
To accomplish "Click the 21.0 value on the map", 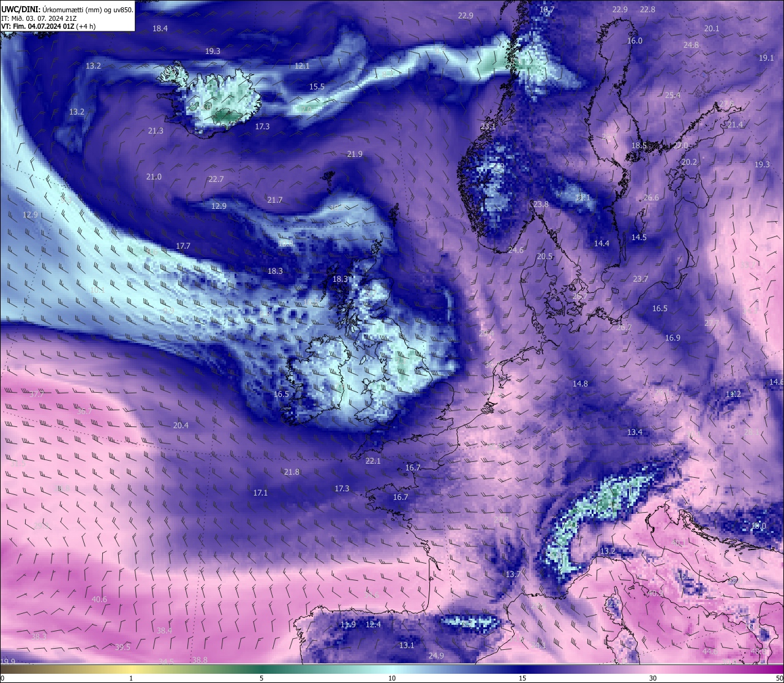I will tap(154, 176).
